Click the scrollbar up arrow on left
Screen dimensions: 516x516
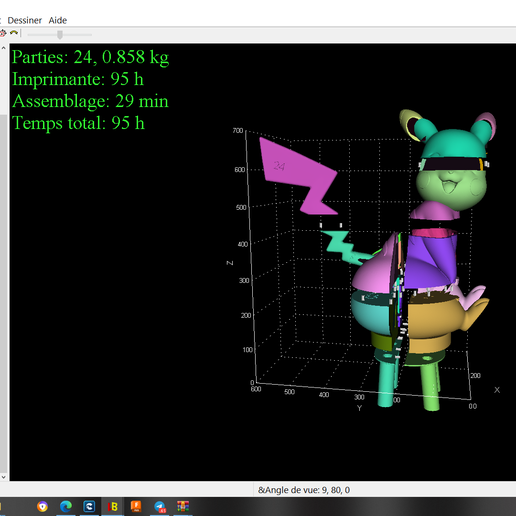(x=3, y=48)
